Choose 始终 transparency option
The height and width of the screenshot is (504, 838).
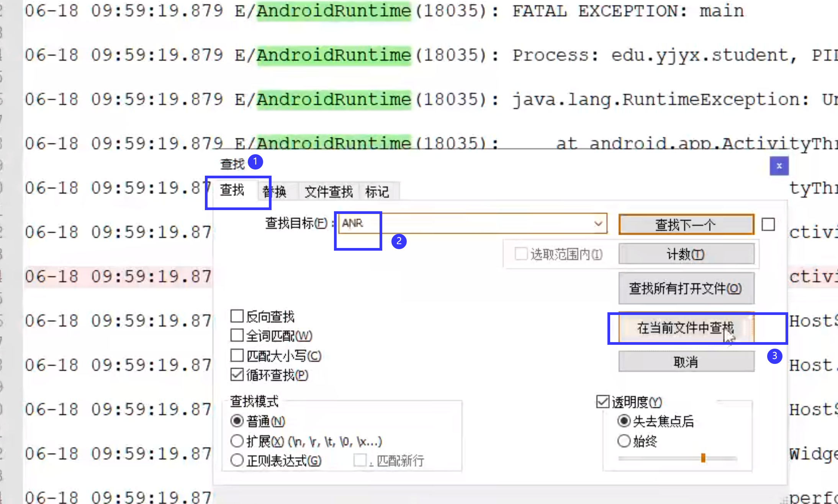[x=624, y=441]
